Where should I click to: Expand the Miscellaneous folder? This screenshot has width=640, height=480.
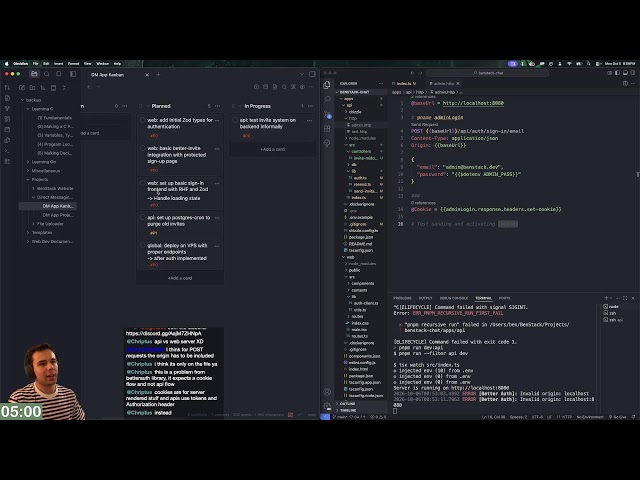[28, 171]
